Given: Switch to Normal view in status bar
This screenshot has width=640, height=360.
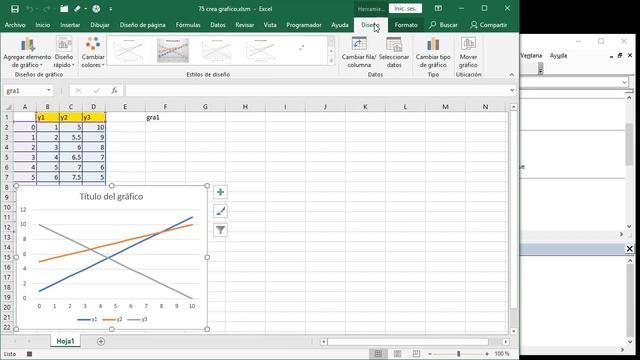Looking at the screenshot, I should coord(378,354).
